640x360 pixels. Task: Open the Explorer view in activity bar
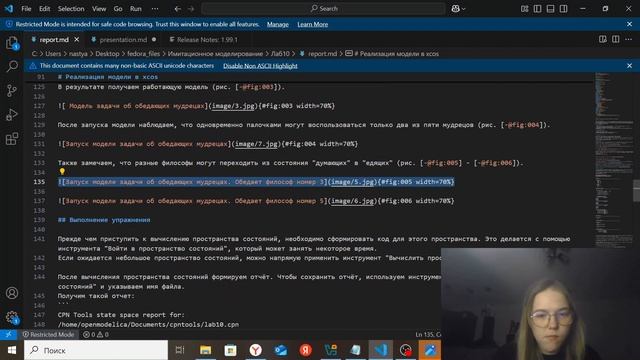click(12, 42)
